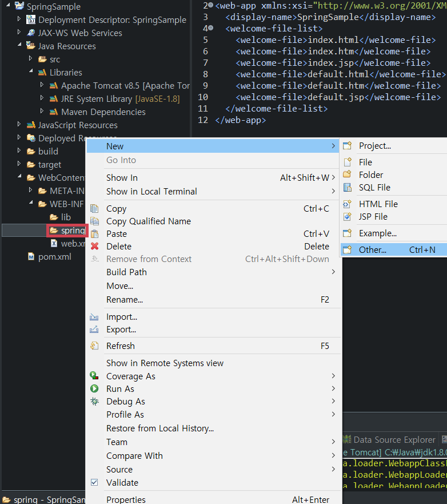The image size is (447, 504).
Task: Toggle the Validate checkbox
Action: point(94,482)
